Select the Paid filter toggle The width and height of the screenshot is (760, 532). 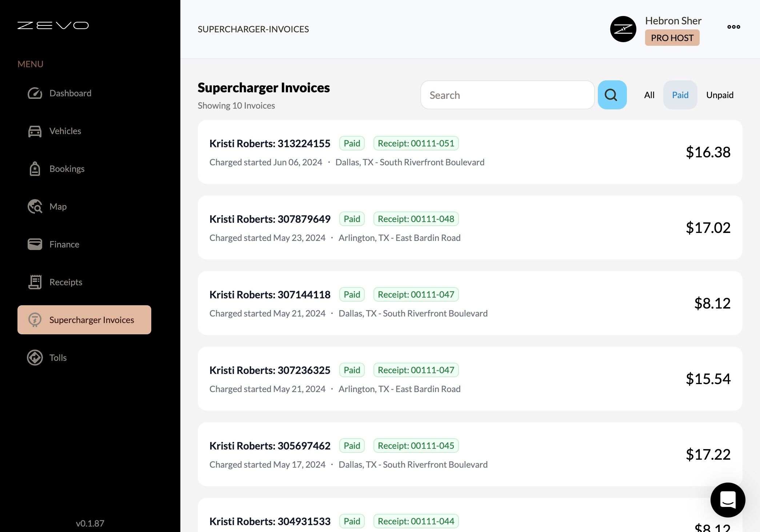[680, 95]
